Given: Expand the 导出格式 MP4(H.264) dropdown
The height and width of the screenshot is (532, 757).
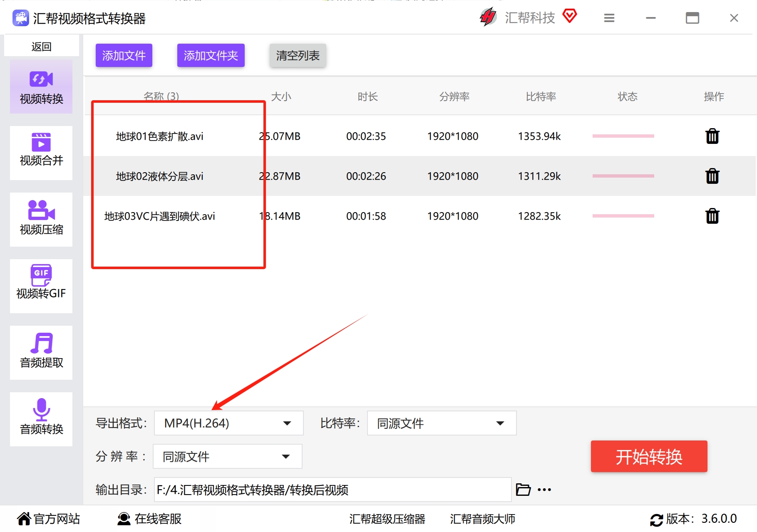Looking at the screenshot, I should coord(228,423).
